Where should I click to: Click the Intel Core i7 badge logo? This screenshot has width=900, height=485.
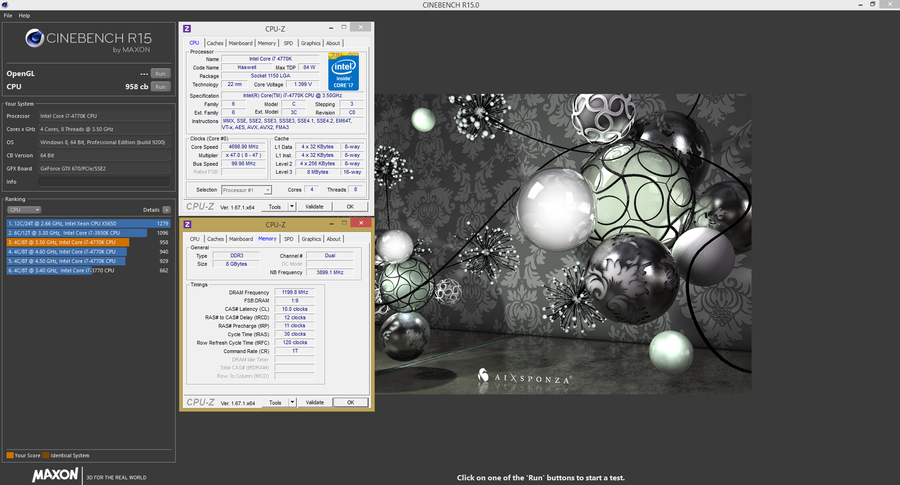pyautogui.click(x=343, y=72)
